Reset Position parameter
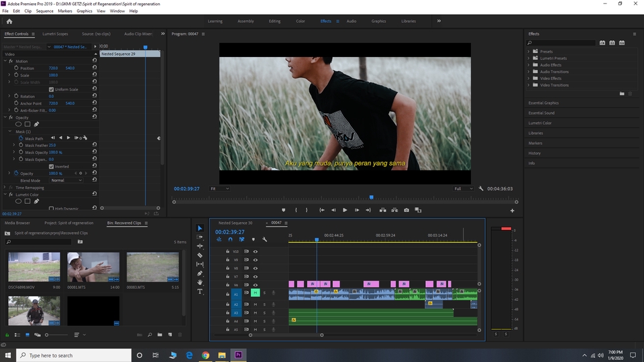This screenshot has width=644, height=362. [95, 68]
